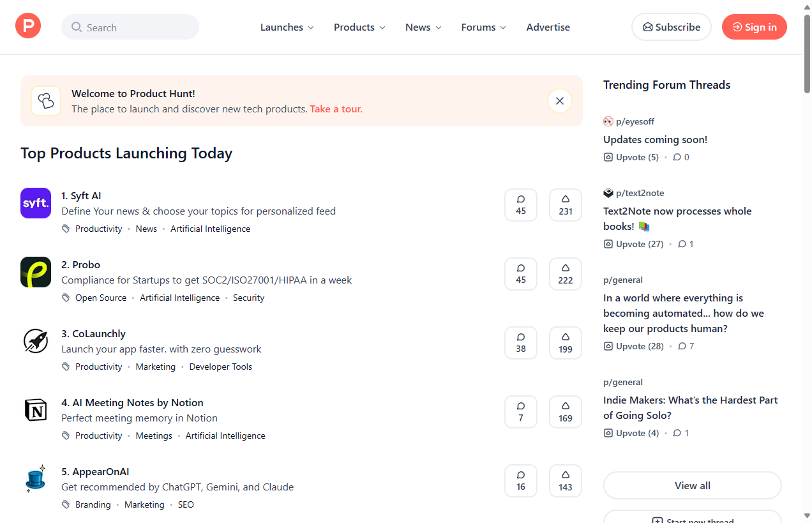Open the Syft AI product thumbnail
Viewport: 812px width, 523px height.
[x=35, y=203]
